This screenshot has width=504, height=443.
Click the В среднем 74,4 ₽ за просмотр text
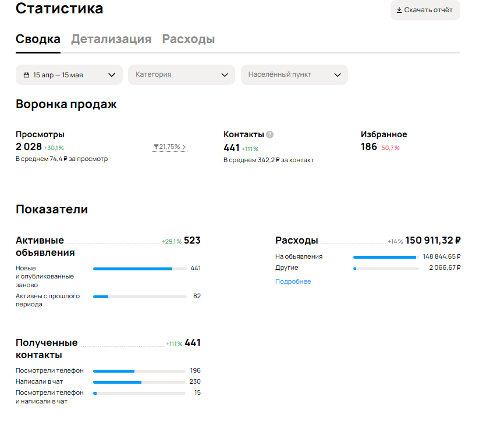click(x=62, y=159)
